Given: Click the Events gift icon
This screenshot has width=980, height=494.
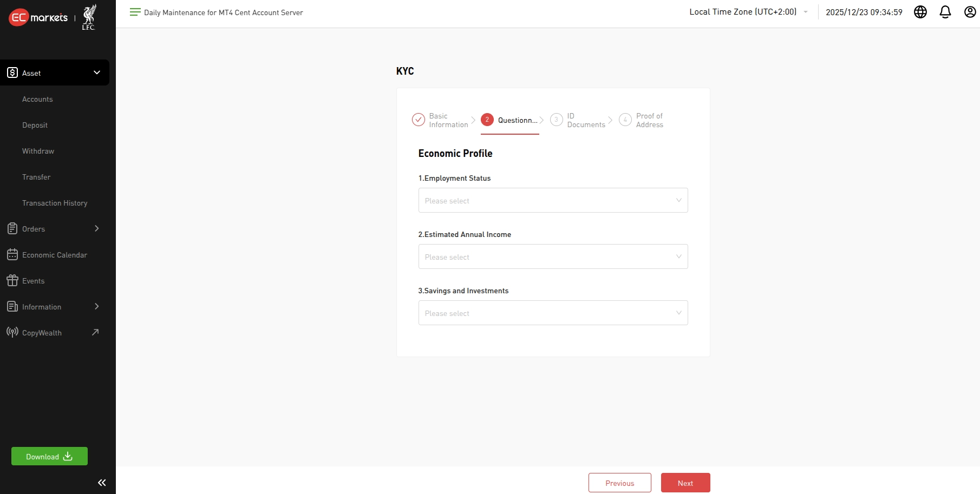Looking at the screenshot, I should tap(12, 281).
